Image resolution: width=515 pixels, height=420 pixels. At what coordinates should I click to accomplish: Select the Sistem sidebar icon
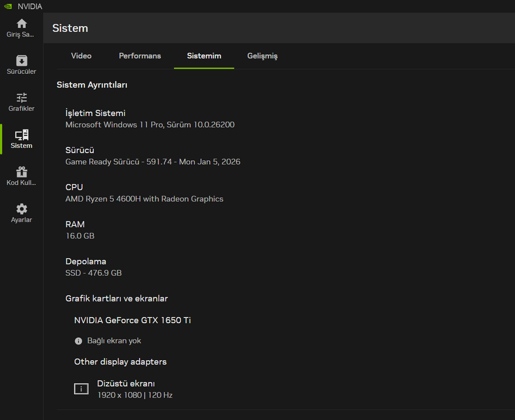21,136
